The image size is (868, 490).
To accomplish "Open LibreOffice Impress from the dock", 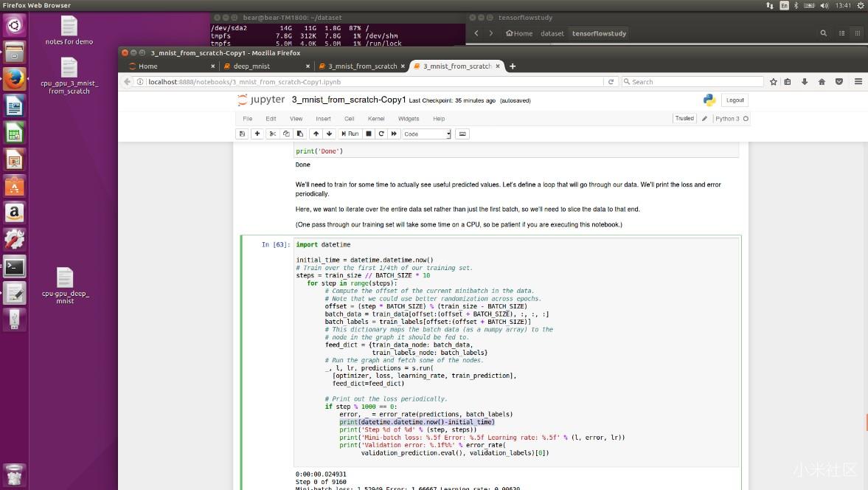I will tap(15, 159).
